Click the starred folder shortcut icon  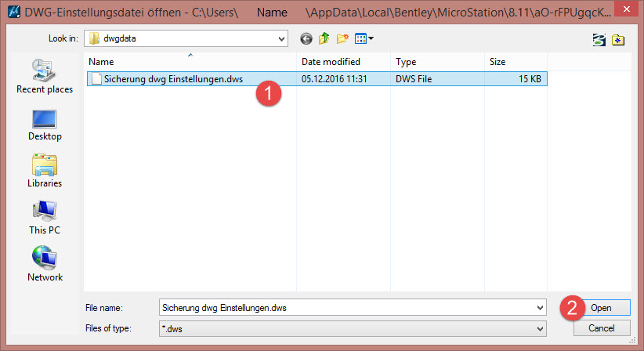[x=618, y=40]
